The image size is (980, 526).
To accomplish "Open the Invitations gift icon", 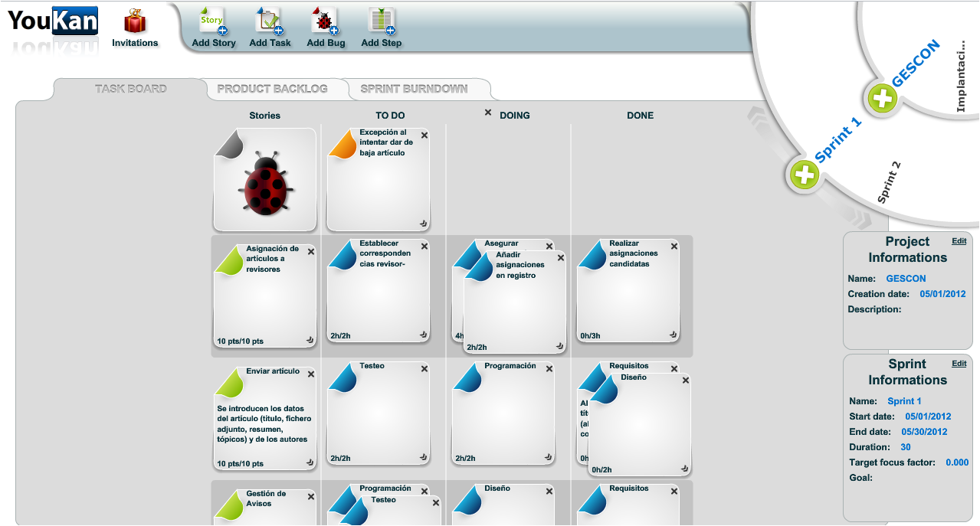I will tap(135, 21).
